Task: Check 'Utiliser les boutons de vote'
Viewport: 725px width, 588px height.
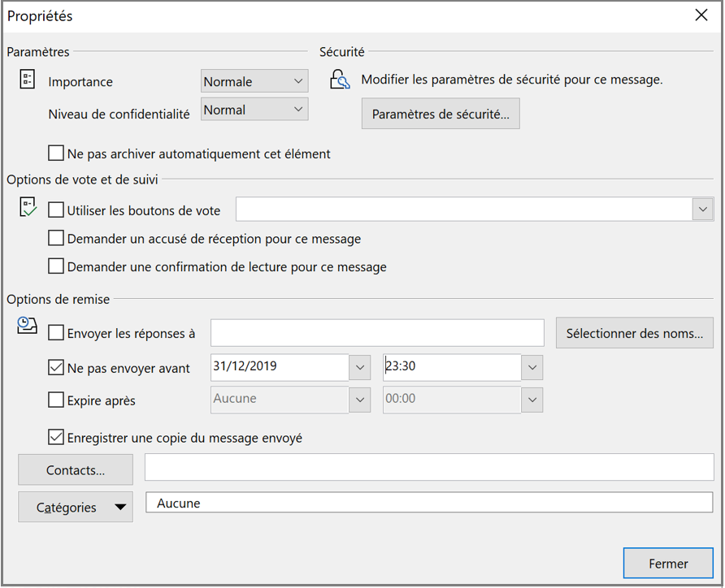Action: pyautogui.click(x=56, y=210)
